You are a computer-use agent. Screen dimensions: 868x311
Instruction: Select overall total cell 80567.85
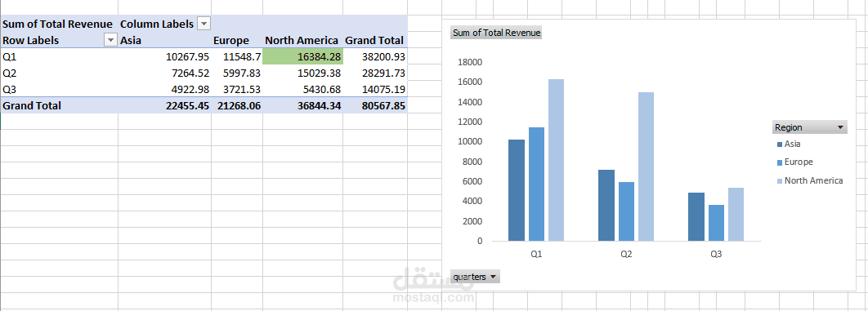[x=375, y=105]
